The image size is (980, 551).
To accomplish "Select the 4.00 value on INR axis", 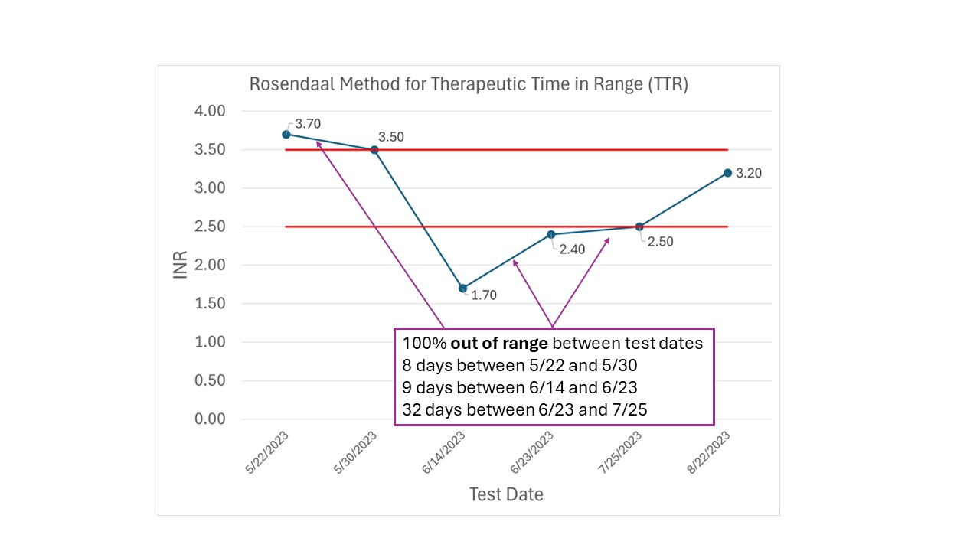I will point(207,111).
